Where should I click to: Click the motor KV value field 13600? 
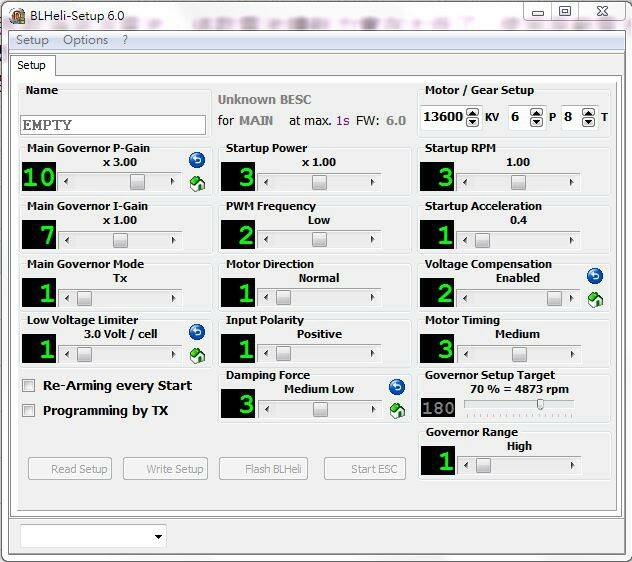coord(443,117)
